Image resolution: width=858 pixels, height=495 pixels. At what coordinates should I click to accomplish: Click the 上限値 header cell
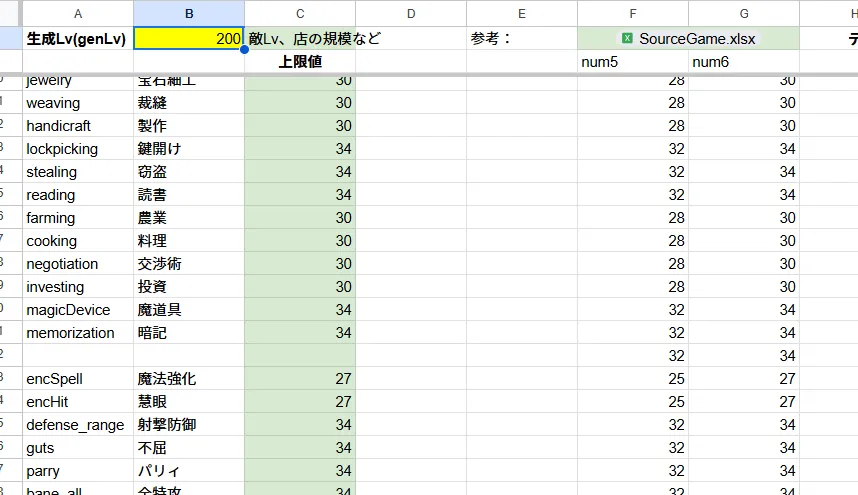[300, 62]
